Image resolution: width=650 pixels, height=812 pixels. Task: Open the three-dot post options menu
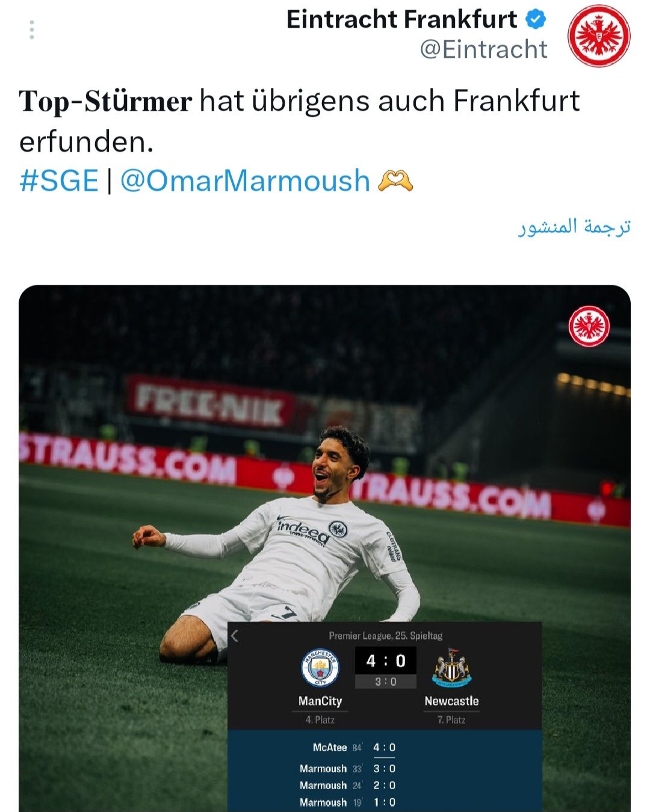31,29
